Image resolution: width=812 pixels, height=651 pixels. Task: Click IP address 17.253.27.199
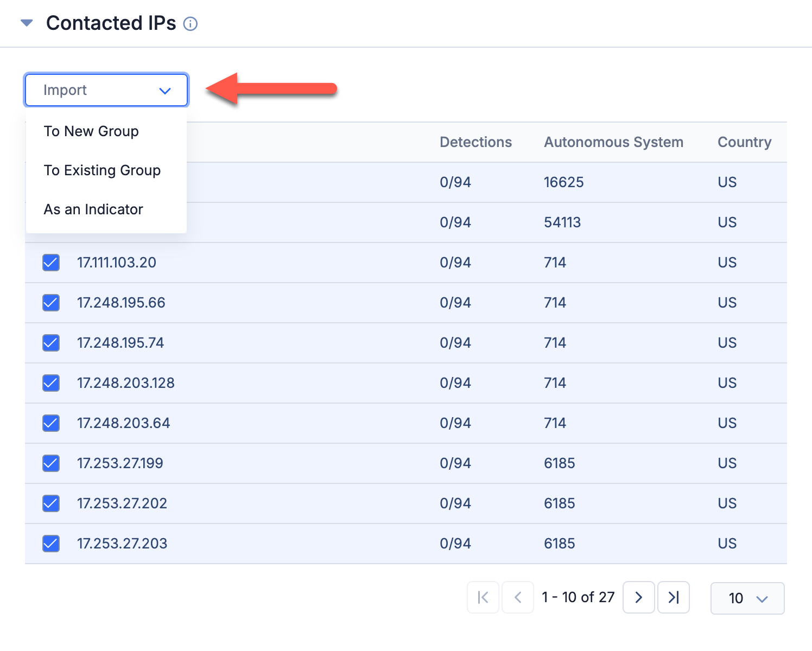(120, 463)
